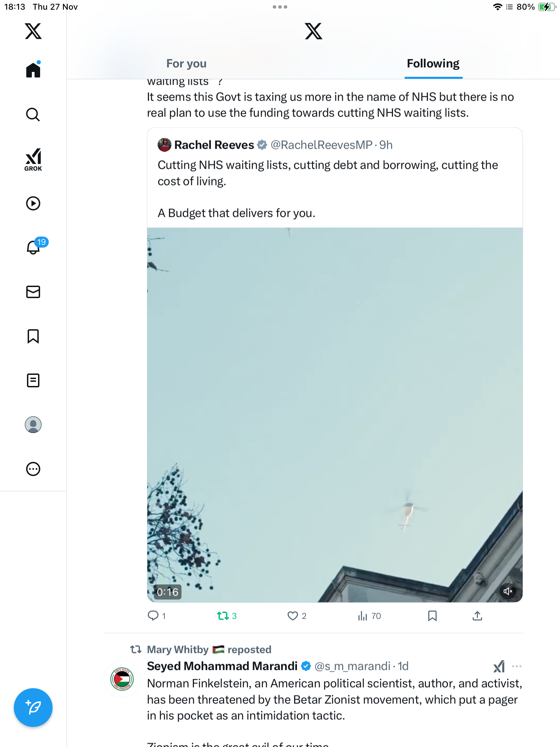Compose a new post
Image resolution: width=560 pixels, height=747 pixels.
pyautogui.click(x=33, y=708)
